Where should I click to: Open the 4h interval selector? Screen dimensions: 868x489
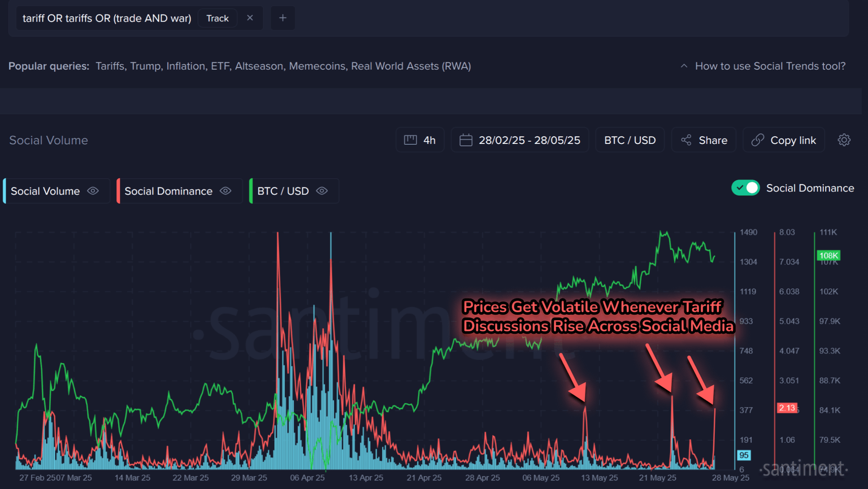[420, 140]
